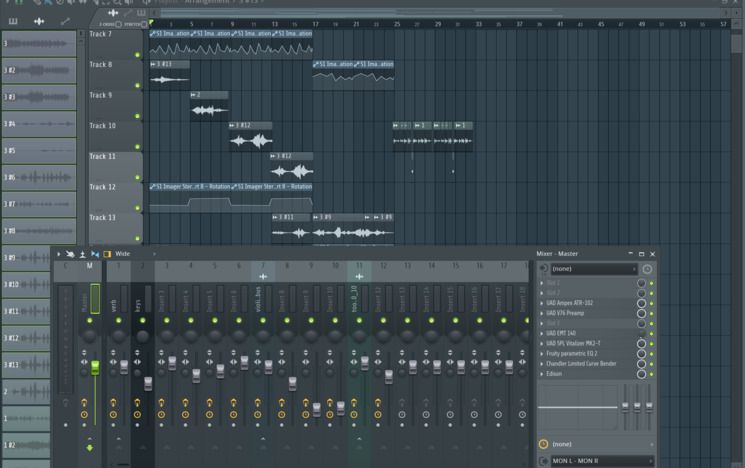Click the yellow FX disable switch on Master channel
745x468 pixels.
[x=84, y=403]
